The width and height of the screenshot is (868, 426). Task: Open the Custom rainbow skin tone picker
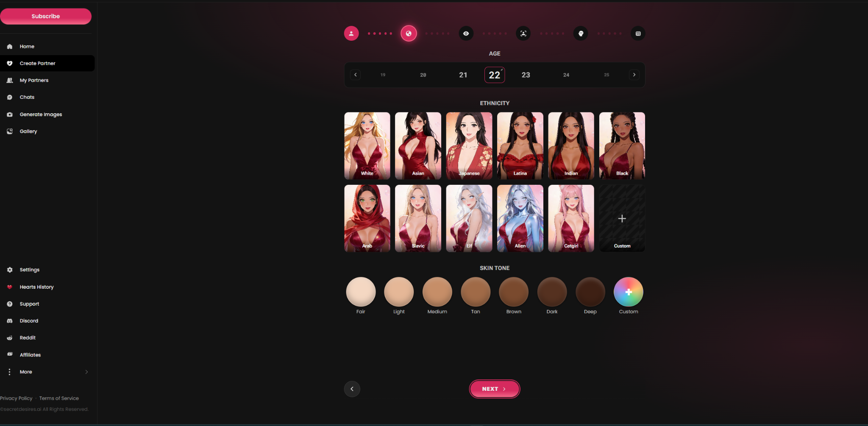coord(629,292)
